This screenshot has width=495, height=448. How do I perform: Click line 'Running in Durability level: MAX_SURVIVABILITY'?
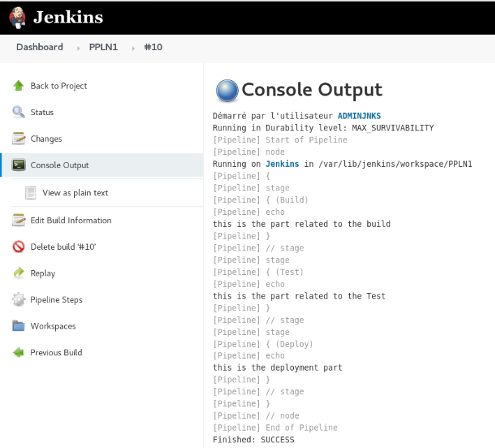click(323, 128)
